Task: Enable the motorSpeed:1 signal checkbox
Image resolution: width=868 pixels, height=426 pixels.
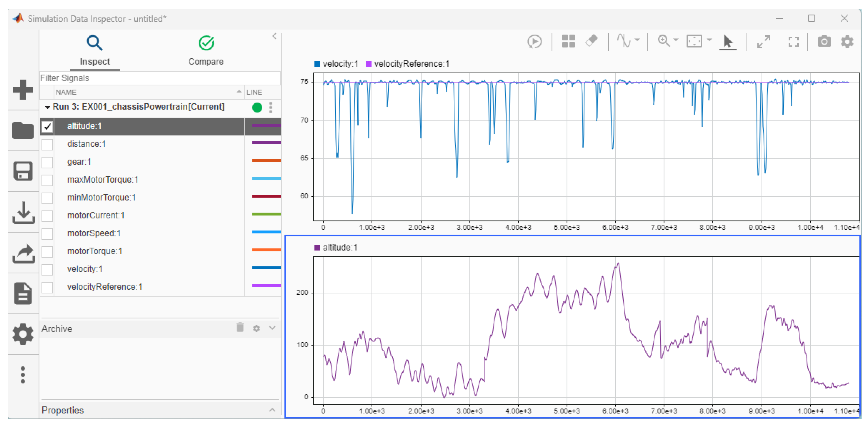Action: pyautogui.click(x=48, y=234)
